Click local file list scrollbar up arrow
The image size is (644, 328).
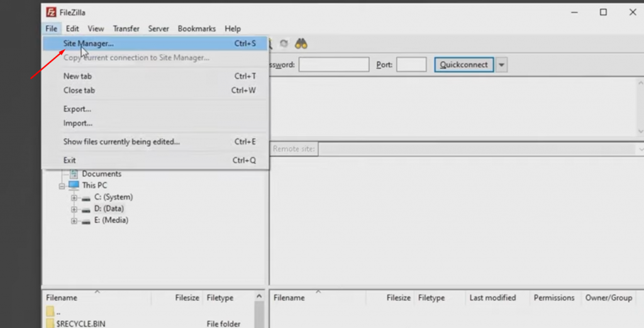pyautogui.click(x=259, y=296)
